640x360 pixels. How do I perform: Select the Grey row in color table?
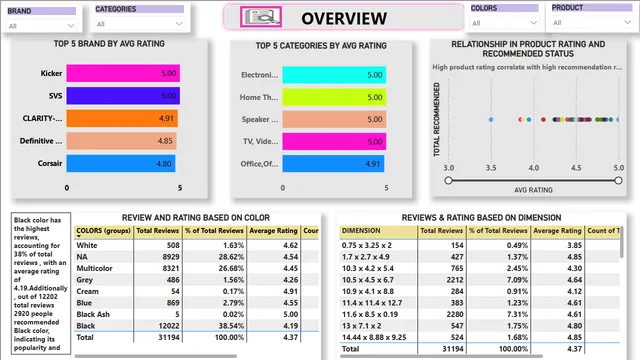tap(196, 280)
